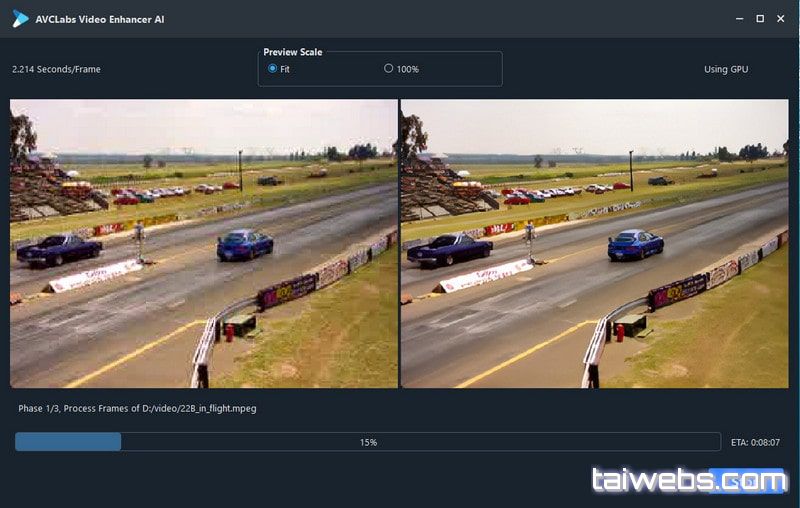The image size is (800, 508).
Task: Select the 100% preview scale option
Action: [389, 69]
